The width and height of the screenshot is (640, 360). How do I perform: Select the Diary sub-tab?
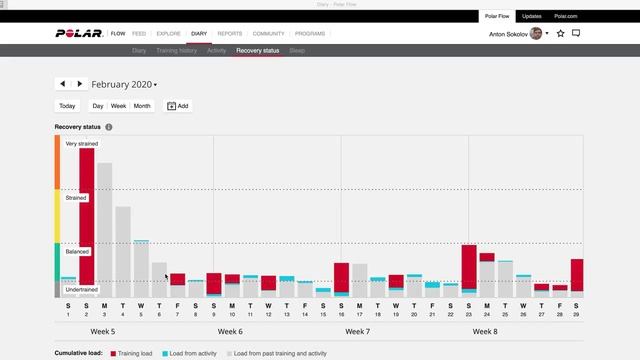pos(139,51)
